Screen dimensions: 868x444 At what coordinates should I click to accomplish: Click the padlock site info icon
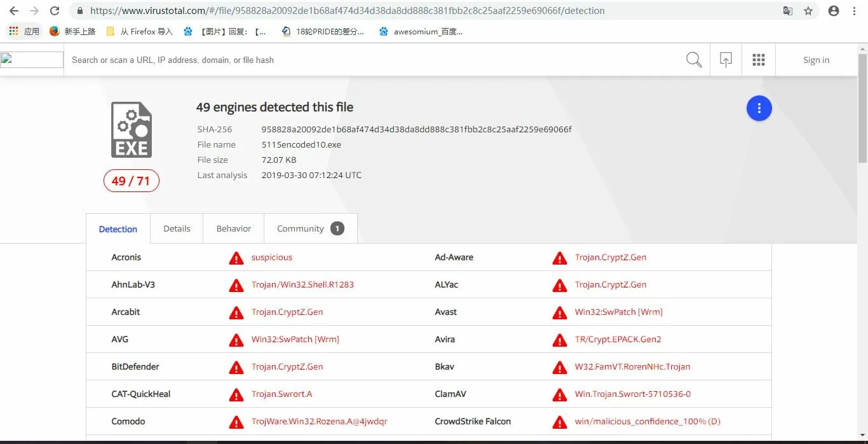tap(79, 11)
